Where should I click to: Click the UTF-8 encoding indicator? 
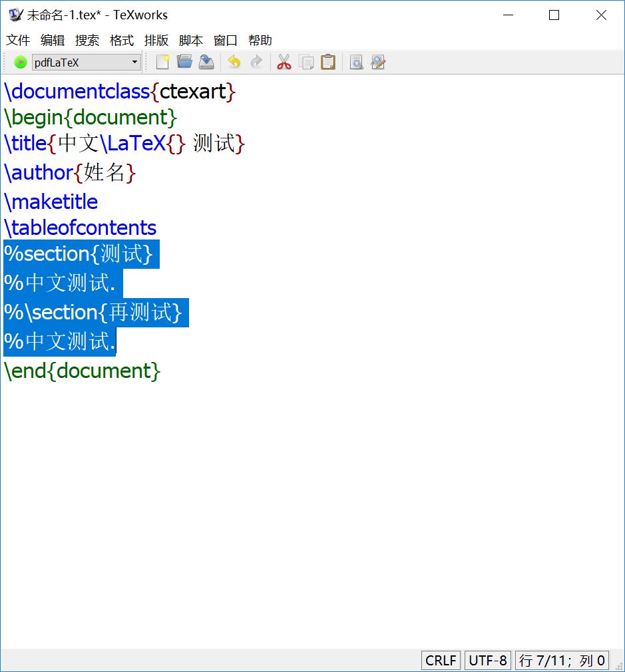(x=488, y=661)
